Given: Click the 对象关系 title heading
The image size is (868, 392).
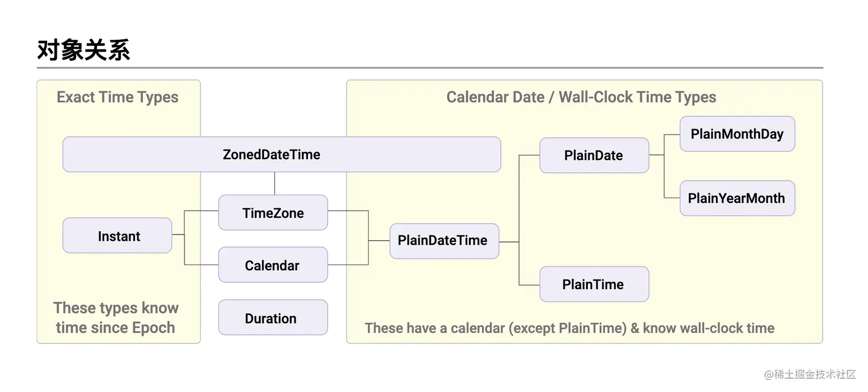Looking at the screenshot, I should point(84,50).
